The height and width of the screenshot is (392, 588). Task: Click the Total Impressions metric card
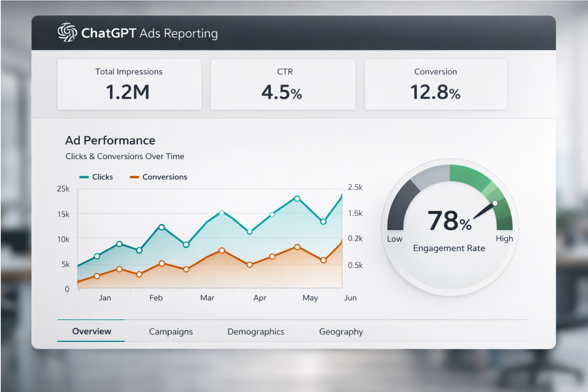point(129,84)
